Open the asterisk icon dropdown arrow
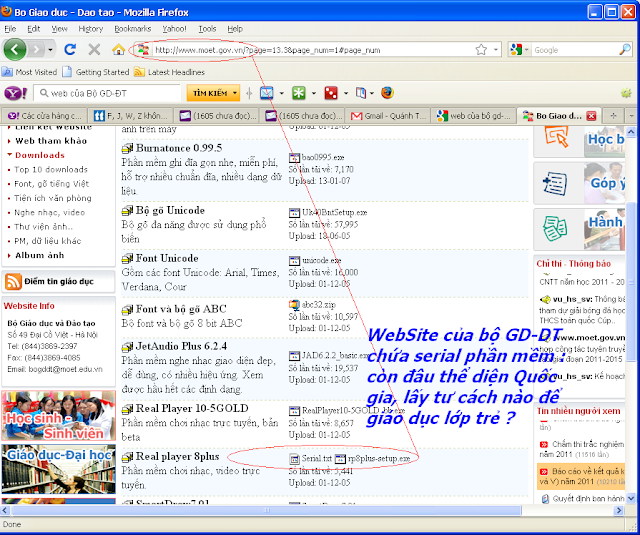Screen dimensions: 640x535 [x=314, y=93]
